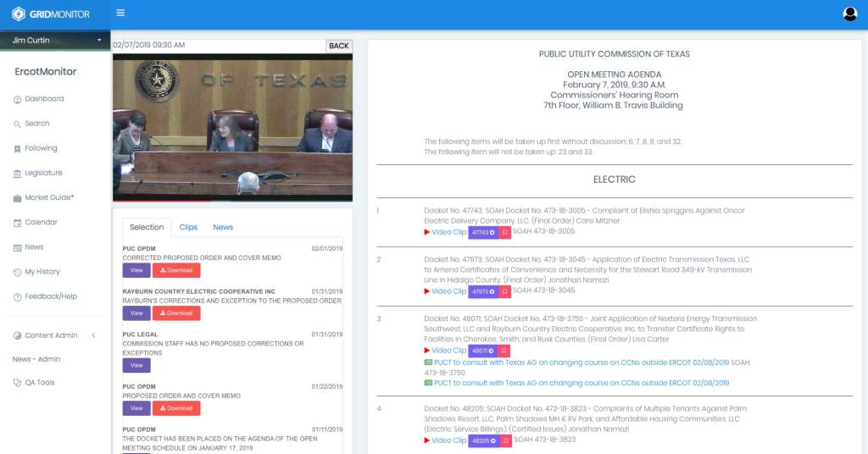Open News - Admin sidebar item
The image size is (868, 454).
(x=36, y=359)
